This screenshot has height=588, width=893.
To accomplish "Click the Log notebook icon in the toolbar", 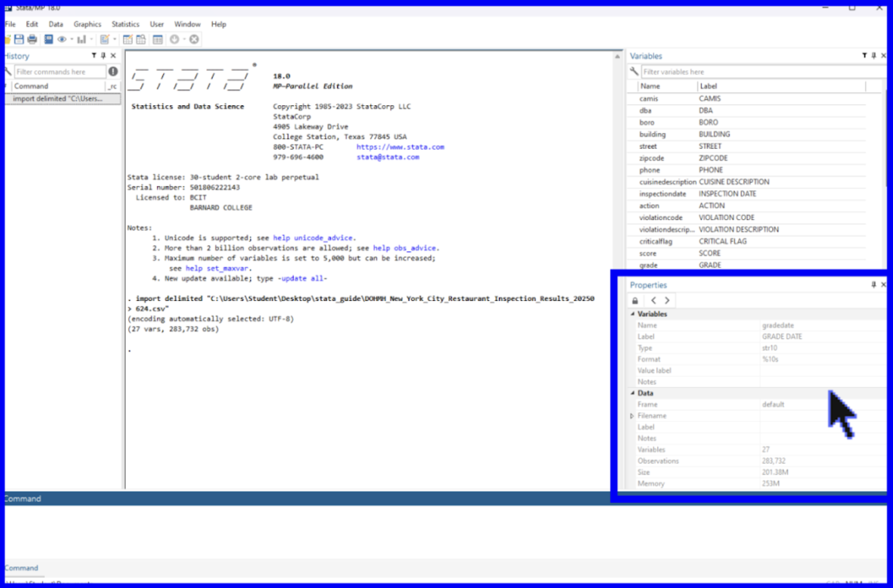I will pos(48,40).
